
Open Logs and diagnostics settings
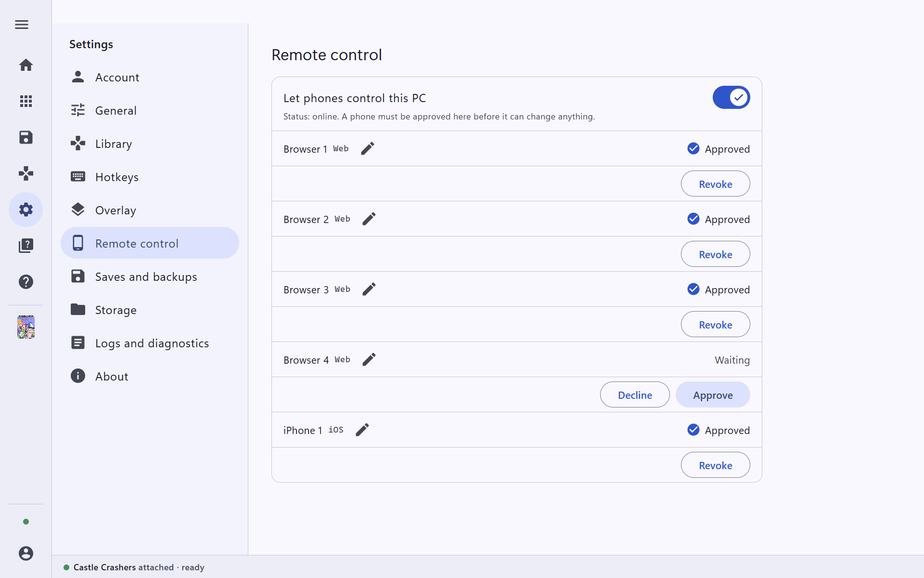coord(150,343)
